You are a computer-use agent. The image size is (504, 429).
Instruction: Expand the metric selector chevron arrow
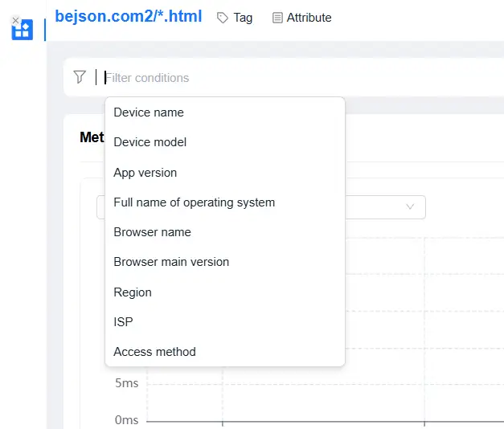[410, 207]
